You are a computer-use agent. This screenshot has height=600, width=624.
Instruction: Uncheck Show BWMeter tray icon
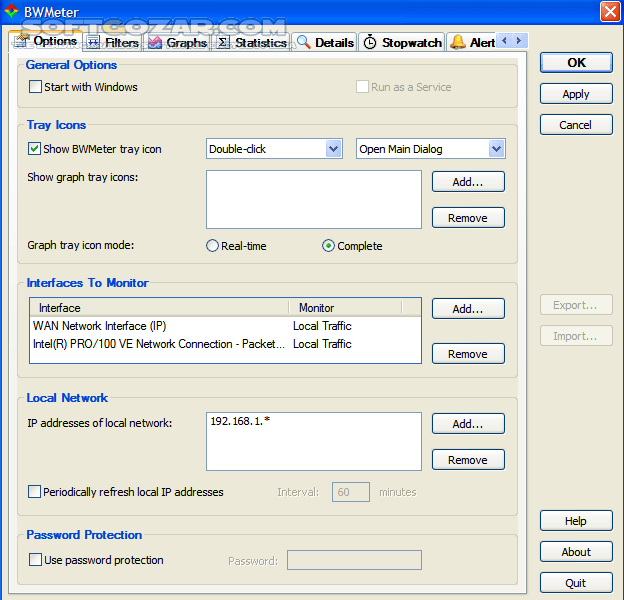34,149
